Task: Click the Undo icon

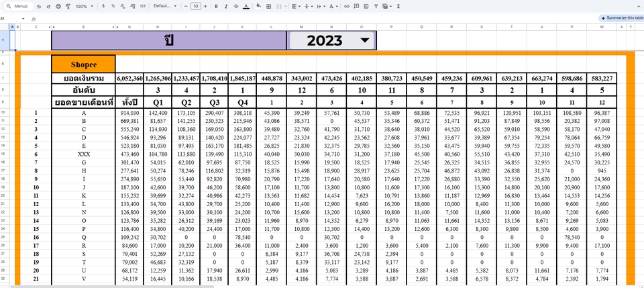Action: pos(39,6)
